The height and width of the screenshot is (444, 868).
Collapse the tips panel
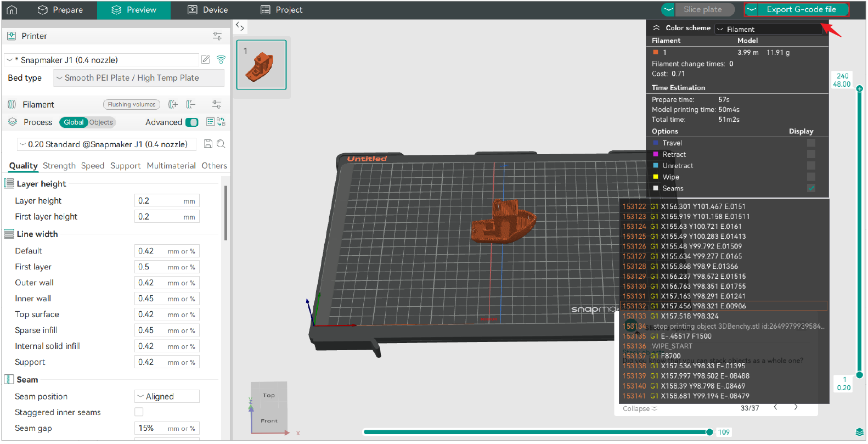pyautogui.click(x=640, y=408)
